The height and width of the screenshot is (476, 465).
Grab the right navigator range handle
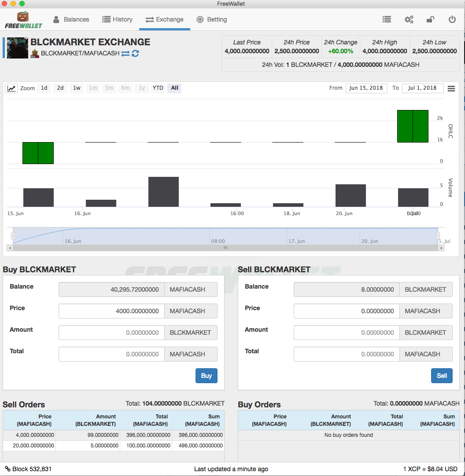pyautogui.click(x=438, y=236)
